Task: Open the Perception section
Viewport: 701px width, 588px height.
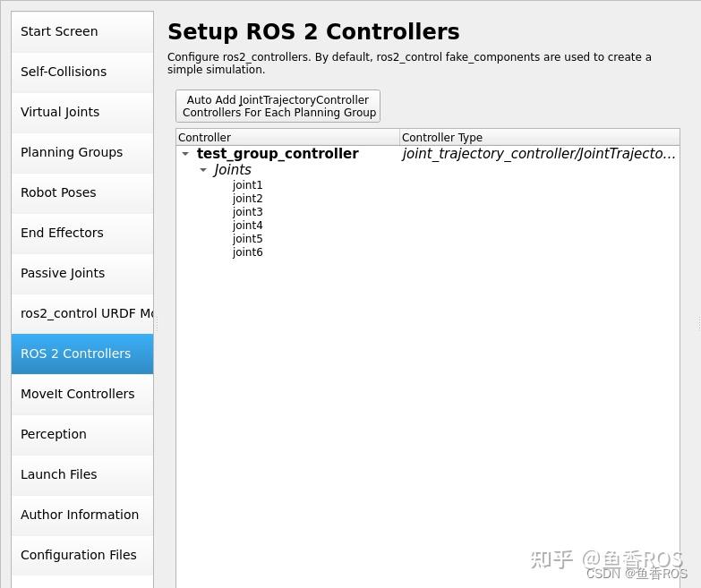Action: pyautogui.click(x=82, y=434)
